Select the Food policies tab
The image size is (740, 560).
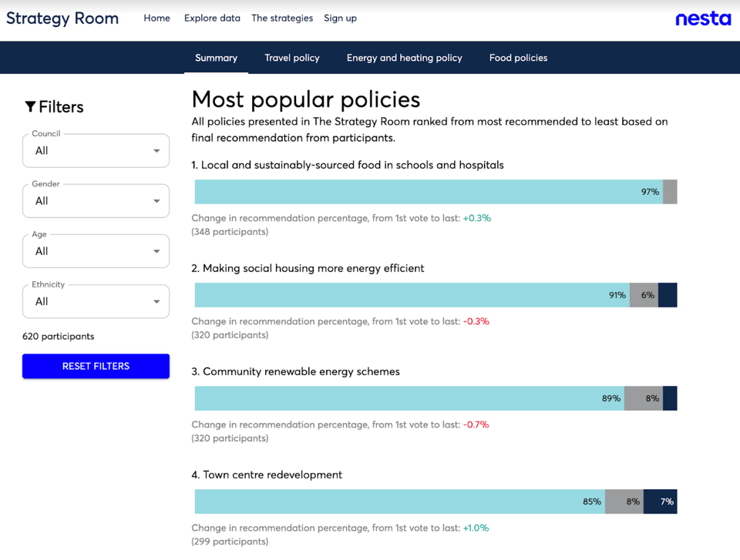coord(518,58)
